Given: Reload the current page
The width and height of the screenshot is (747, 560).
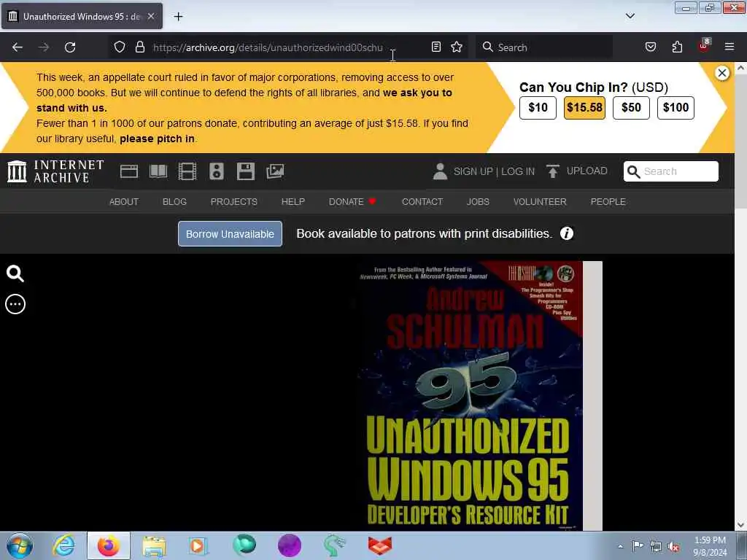Looking at the screenshot, I should pyautogui.click(x=70, y=47).
